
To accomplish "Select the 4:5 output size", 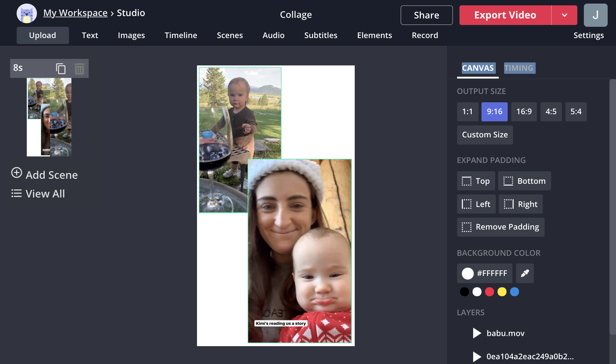I will [551, 112].
